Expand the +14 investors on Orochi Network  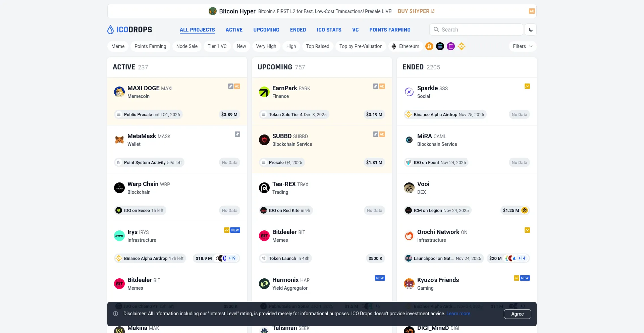[522, 258]
